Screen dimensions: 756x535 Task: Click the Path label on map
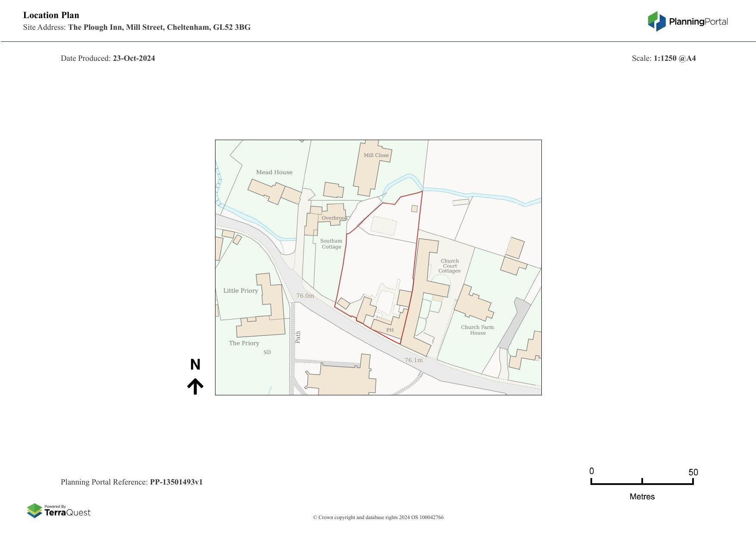coord(298,337)
